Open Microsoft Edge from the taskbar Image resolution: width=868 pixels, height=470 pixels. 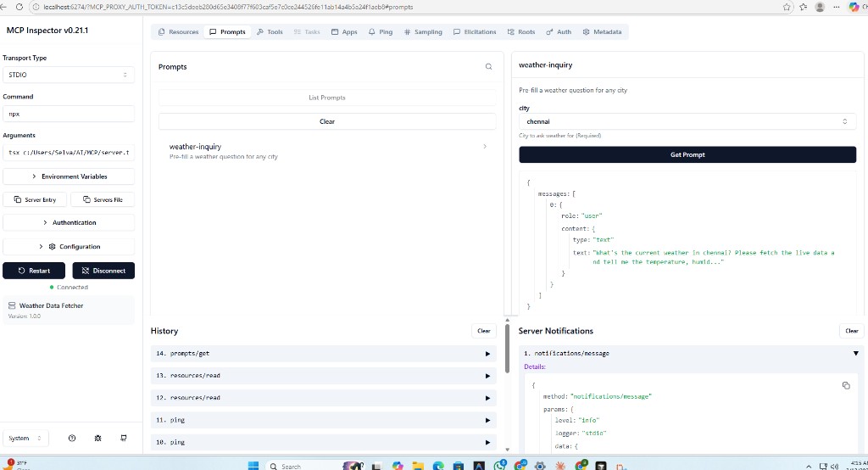point(438,466)
